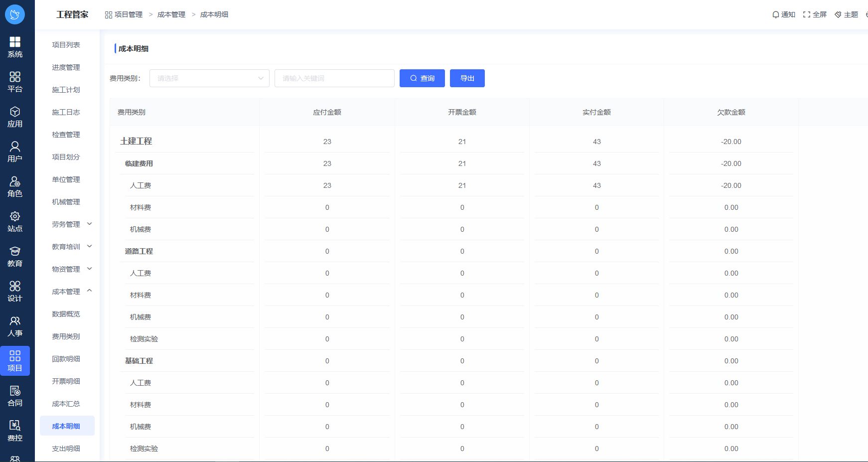This screenshot has height=462, width=868.
Task: Click the 查询 search button
Action: 422,78
